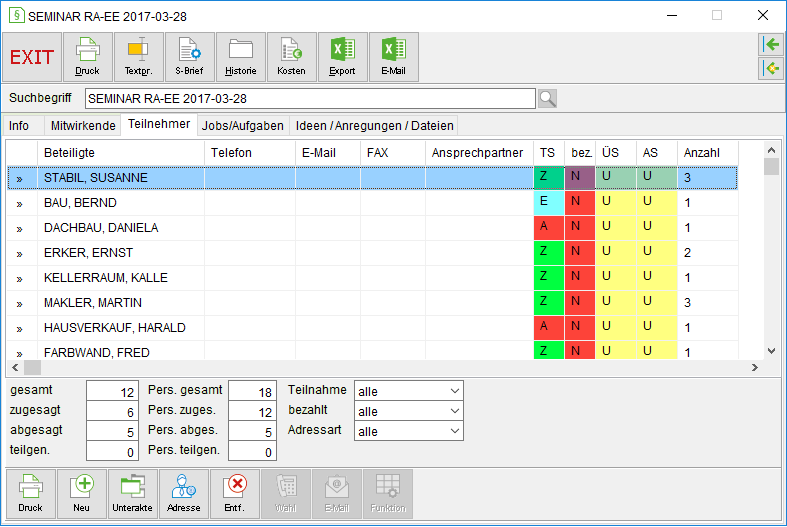Click the vertical scrollbar down arrow
This screenshot has height=527, width=787.
(x=771, y=351)
